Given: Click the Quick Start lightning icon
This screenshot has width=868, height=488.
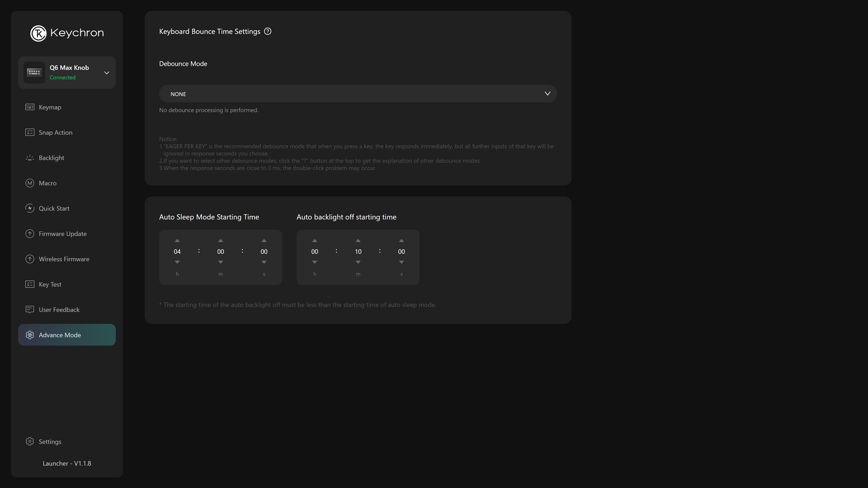Looking at the screenshot, I should 30,208.
